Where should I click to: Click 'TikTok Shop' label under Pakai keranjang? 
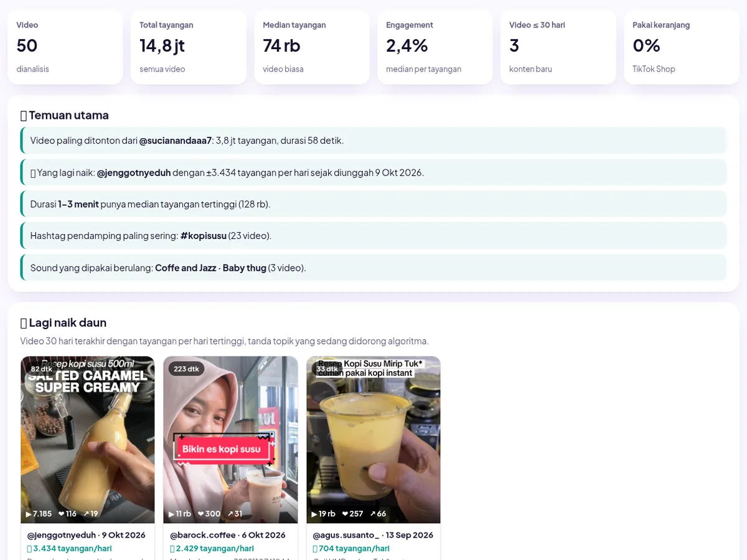(654, 69)
